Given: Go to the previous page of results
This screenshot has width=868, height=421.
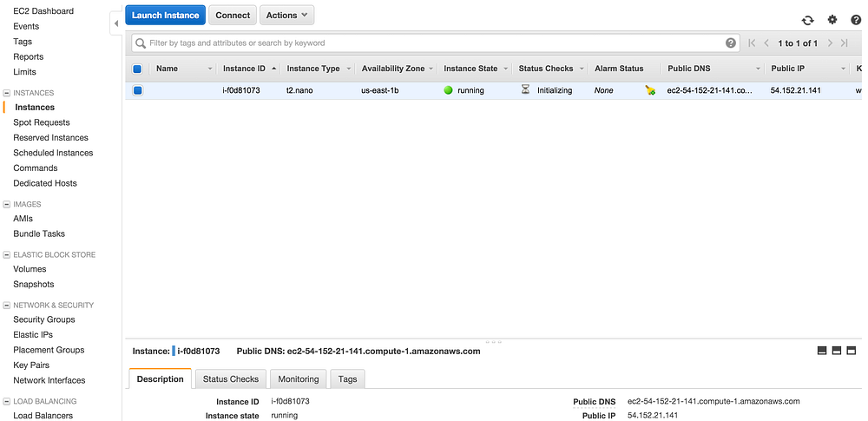Looking at the screenshot, I should pos(766,43).
